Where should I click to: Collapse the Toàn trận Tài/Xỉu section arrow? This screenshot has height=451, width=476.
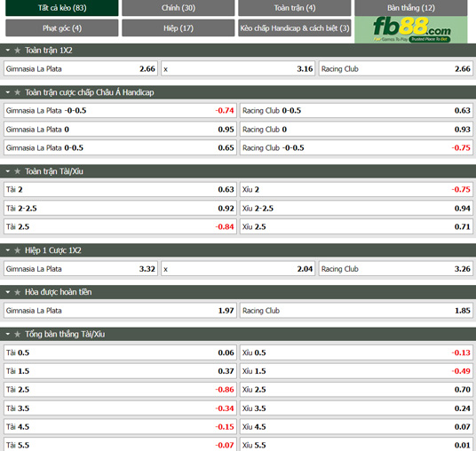pos(8,171)
